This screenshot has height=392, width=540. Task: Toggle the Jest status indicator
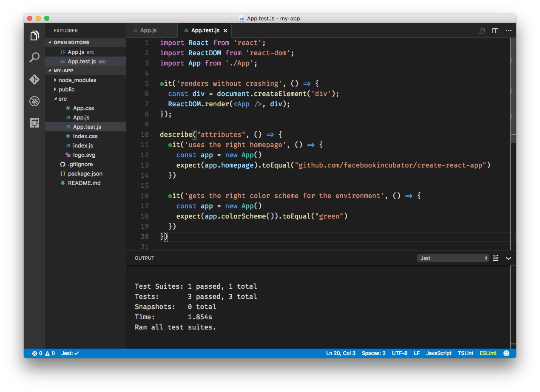coord(70,353)
